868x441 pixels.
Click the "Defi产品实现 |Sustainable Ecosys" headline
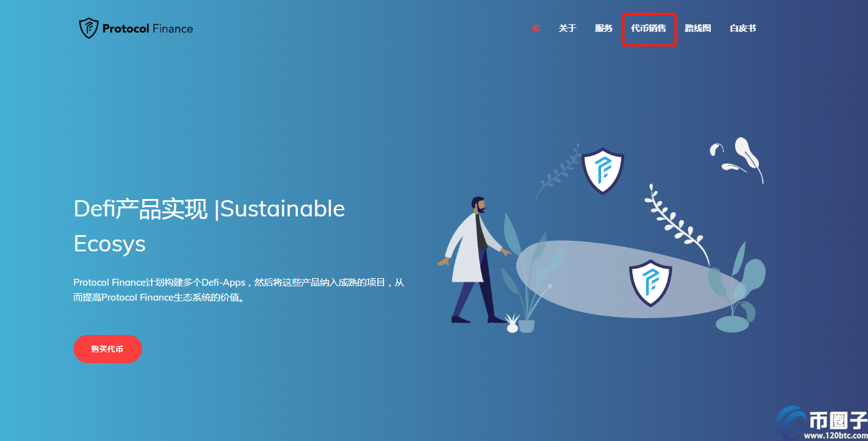[x=209, y=226]
